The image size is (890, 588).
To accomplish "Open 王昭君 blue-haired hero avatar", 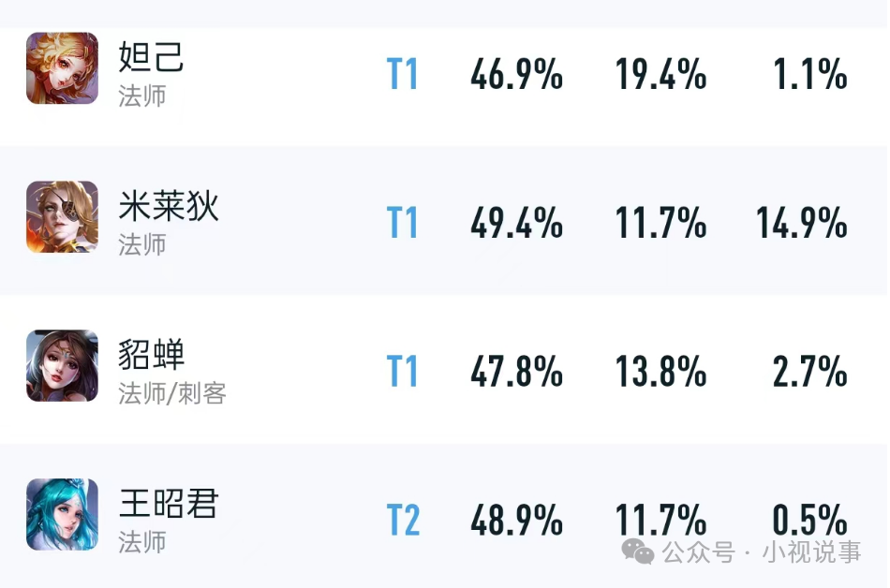I will click(x=62, y=514).
